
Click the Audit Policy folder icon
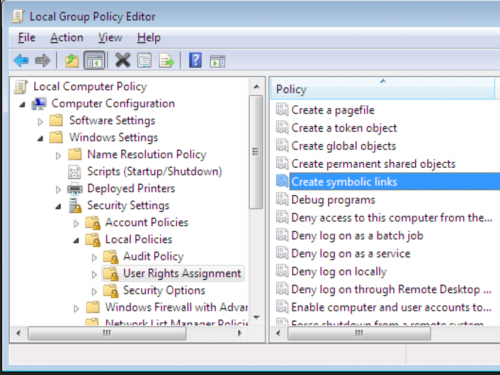tap(111, 257)
